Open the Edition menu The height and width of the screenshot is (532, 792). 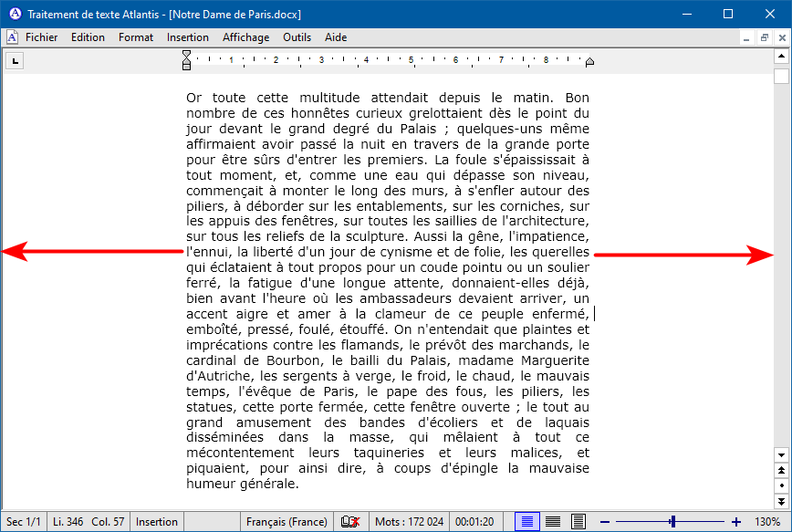pos(88,37)
